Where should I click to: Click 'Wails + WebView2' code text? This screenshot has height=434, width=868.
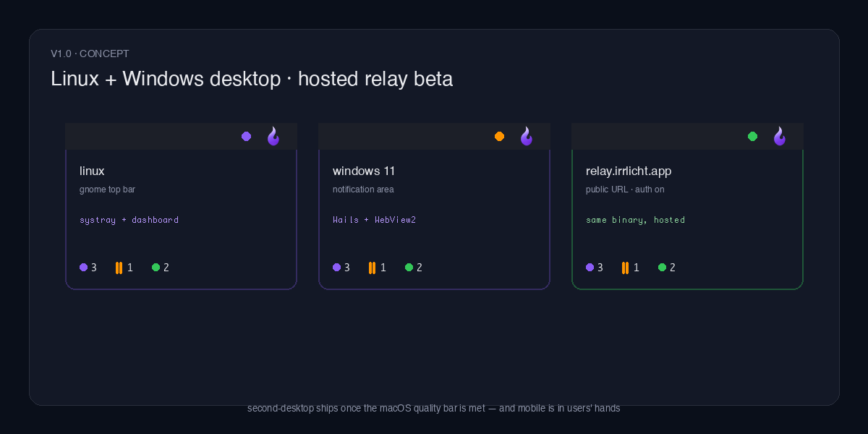tap(374, 220)
